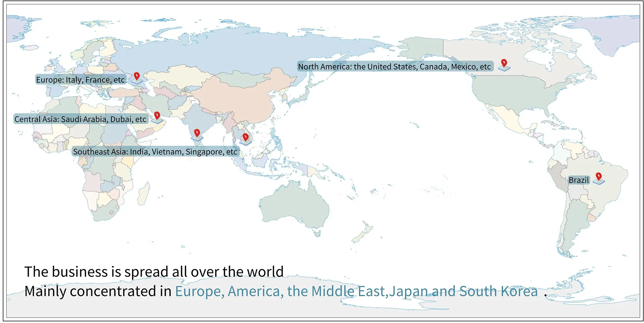
Task: Click the North America location pin
Action: point(504,64)
